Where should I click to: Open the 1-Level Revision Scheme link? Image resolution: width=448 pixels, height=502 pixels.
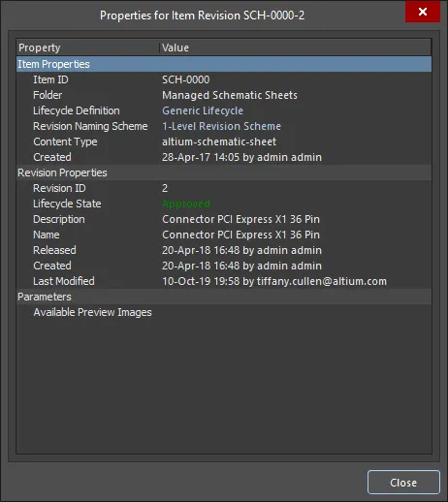[221, 126]
